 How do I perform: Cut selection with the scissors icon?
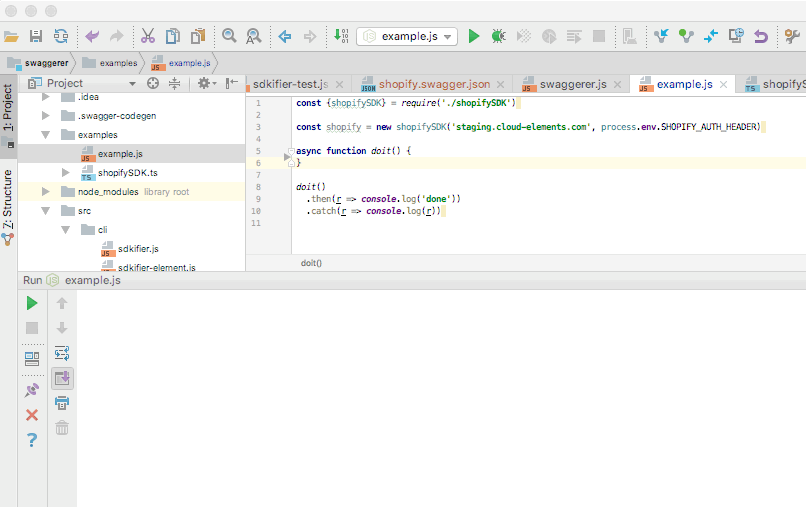tap(148, 36)
